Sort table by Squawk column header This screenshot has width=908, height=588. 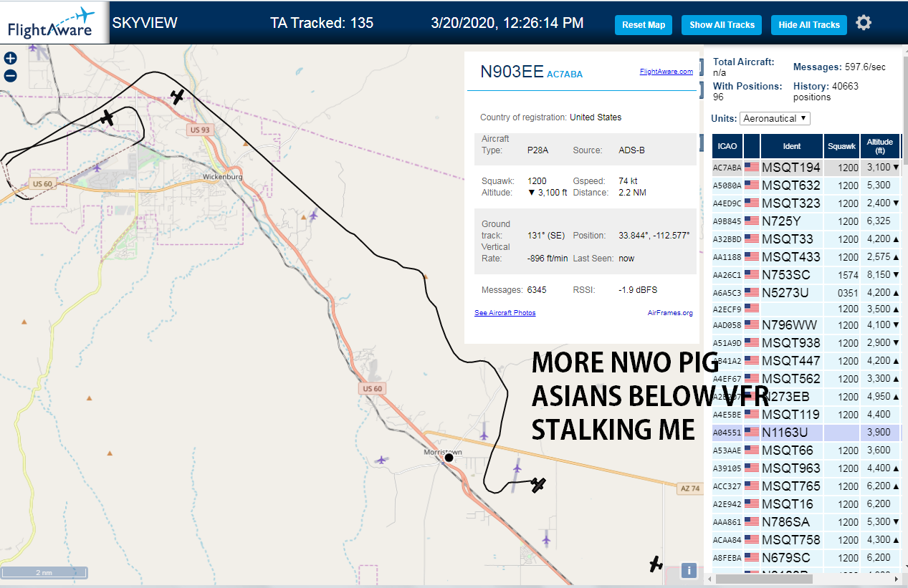[841, 146]
